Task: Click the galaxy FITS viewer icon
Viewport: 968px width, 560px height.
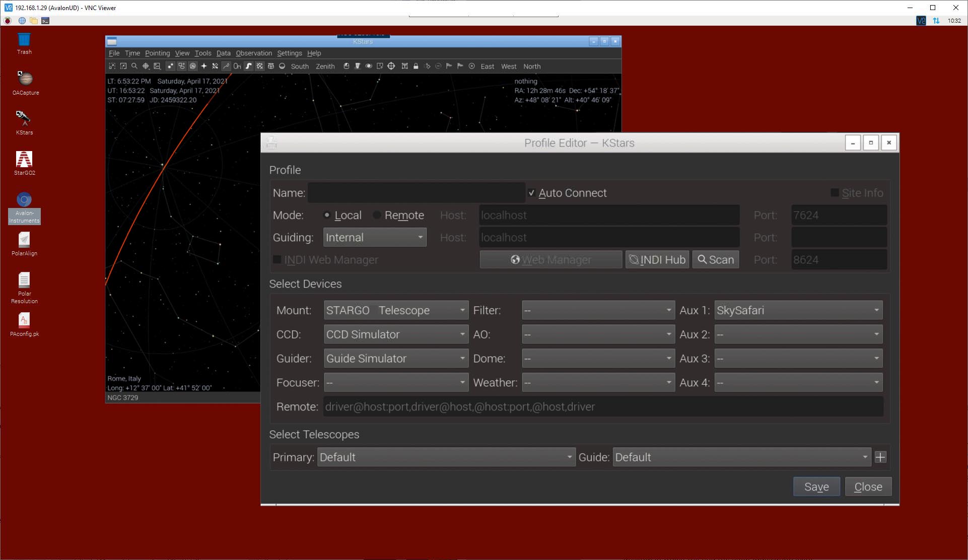Action: [x=369, y=66]
